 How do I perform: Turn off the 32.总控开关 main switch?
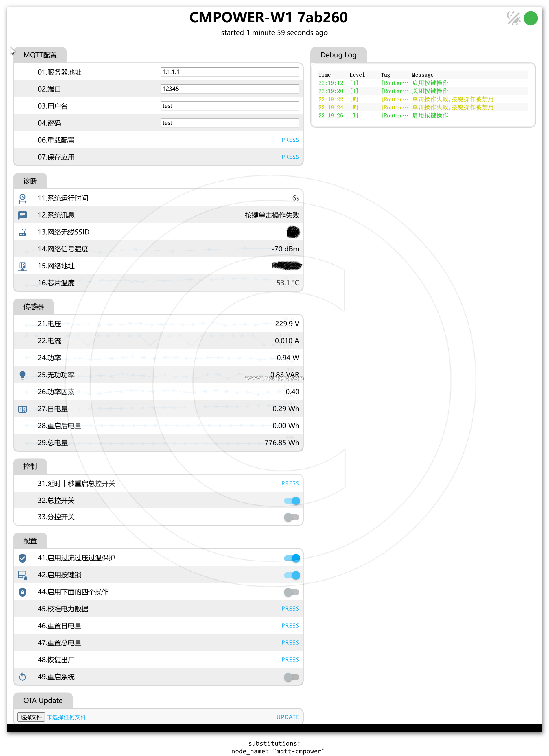click(292, 501)
